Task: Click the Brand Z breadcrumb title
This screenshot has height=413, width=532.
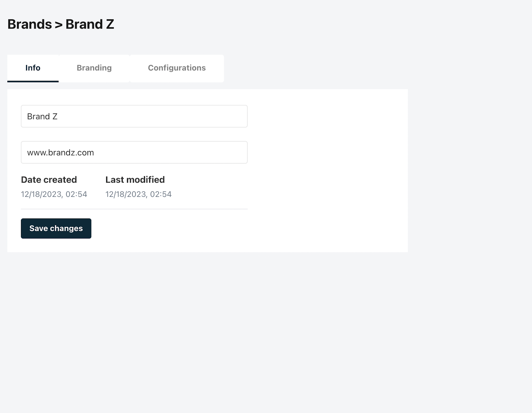Action: coord(90,24)
